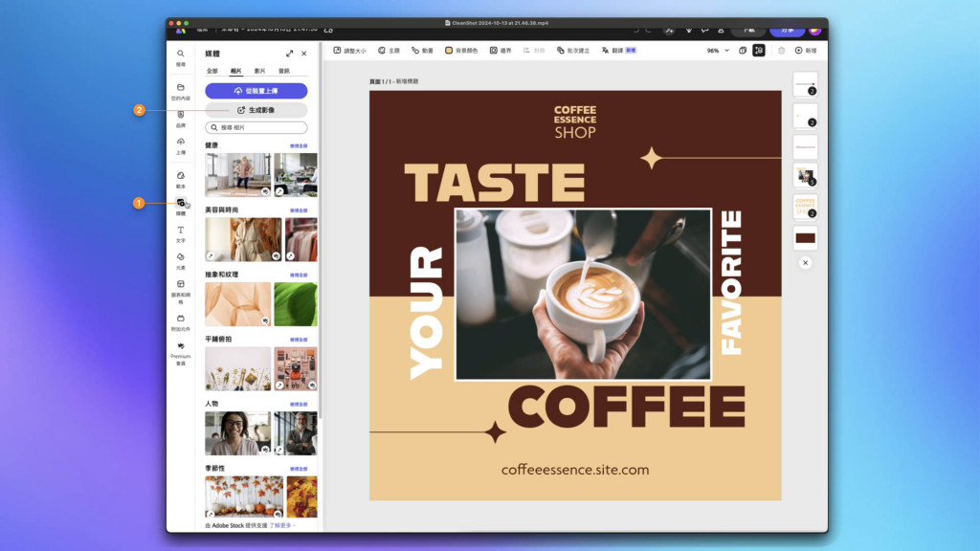View all in the 抽象和紋理 category
The height and width of the screenshot is (551, 980).
(x=299, y=275)
